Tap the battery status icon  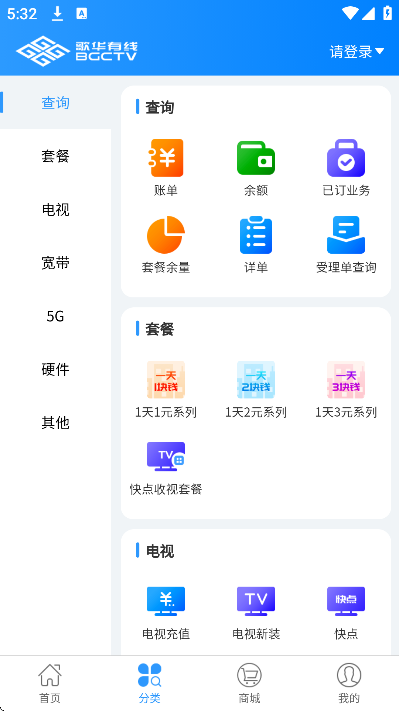point(387,13)
